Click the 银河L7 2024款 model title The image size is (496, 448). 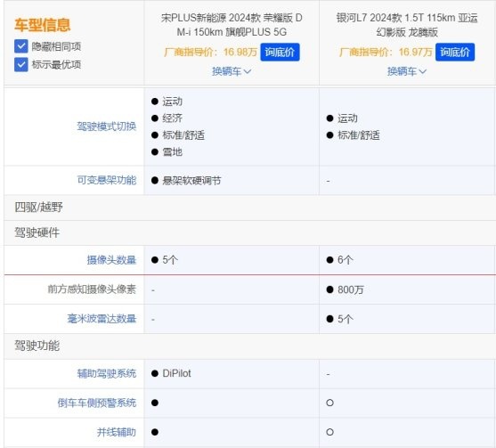(x=407, y=25)
